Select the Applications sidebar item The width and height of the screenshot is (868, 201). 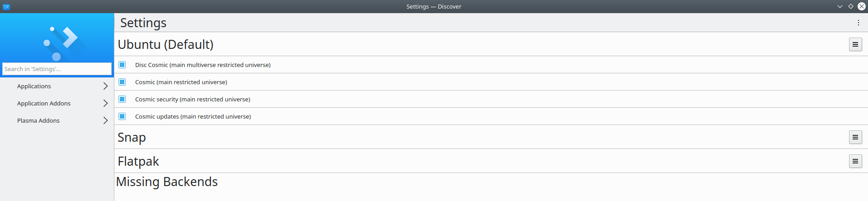click(57, 86)
